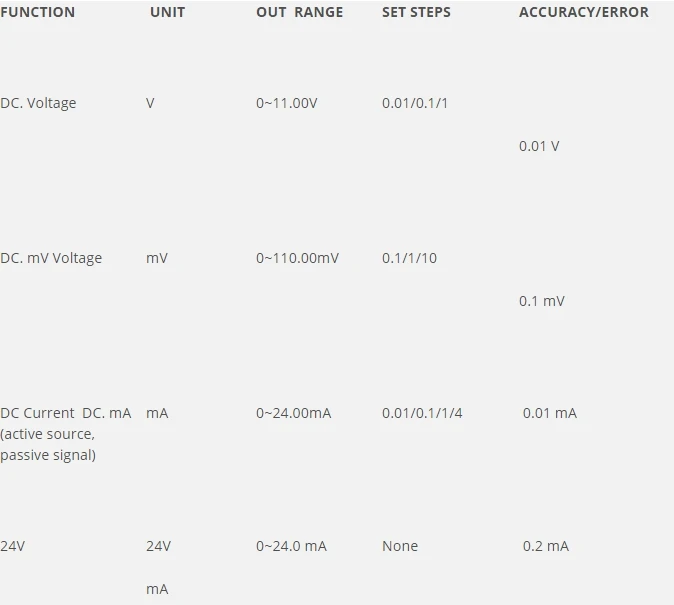This screenshot has height=605, width=674.
Task: Click the 0.01/0.1/1/4 set steps value
Action: point(422,413)
